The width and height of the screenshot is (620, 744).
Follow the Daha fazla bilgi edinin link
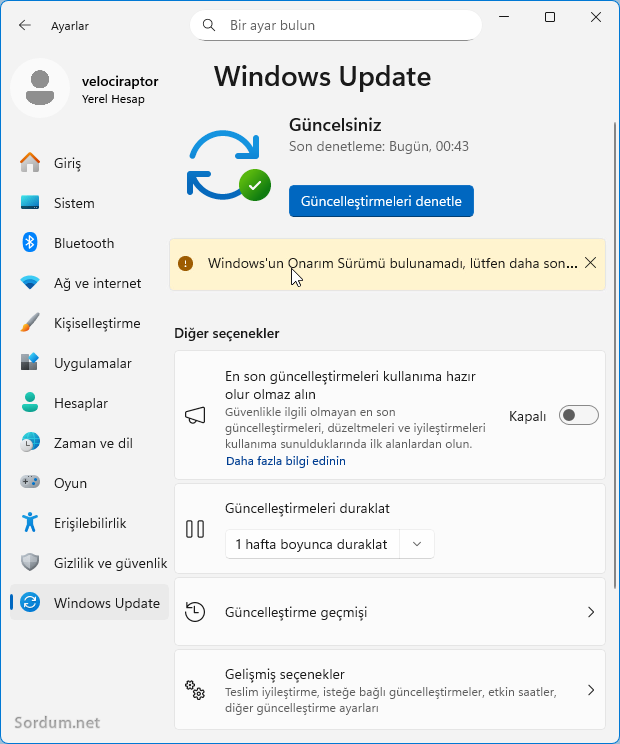tap(286, 461)
